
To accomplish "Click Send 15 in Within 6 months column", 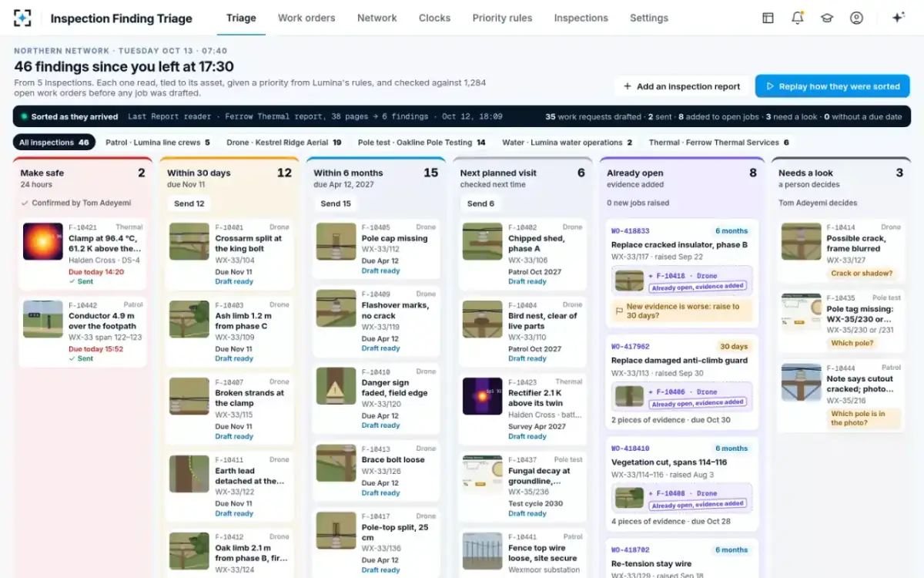I will (336, 203).
